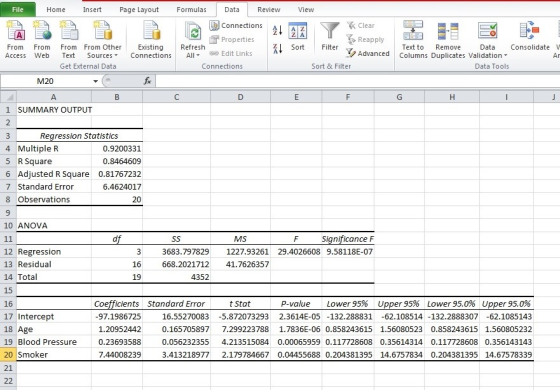Image resolution: width=560 pixels, height=390 pixels.
Task: Click the ANOVA label cell
Action: [54, 226]
